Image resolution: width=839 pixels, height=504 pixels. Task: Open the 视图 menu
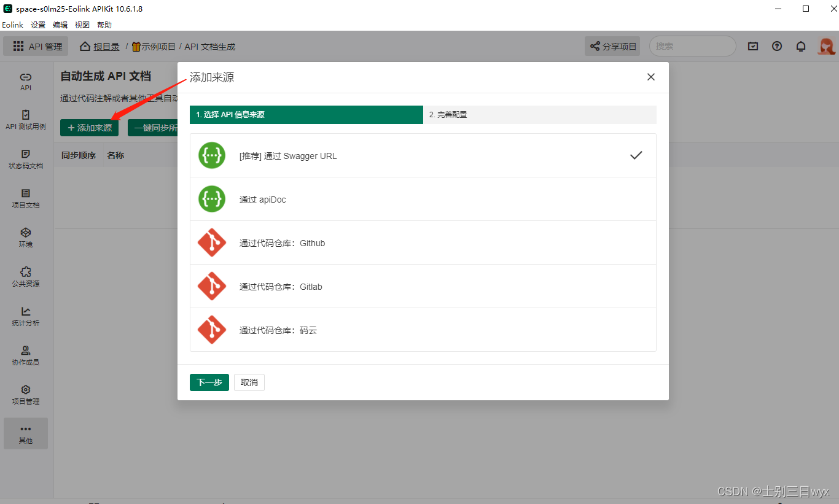point(82,25)
